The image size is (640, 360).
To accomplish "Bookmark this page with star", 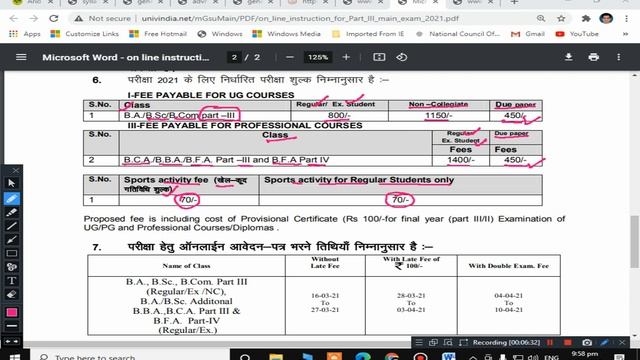I will point(561,19).
